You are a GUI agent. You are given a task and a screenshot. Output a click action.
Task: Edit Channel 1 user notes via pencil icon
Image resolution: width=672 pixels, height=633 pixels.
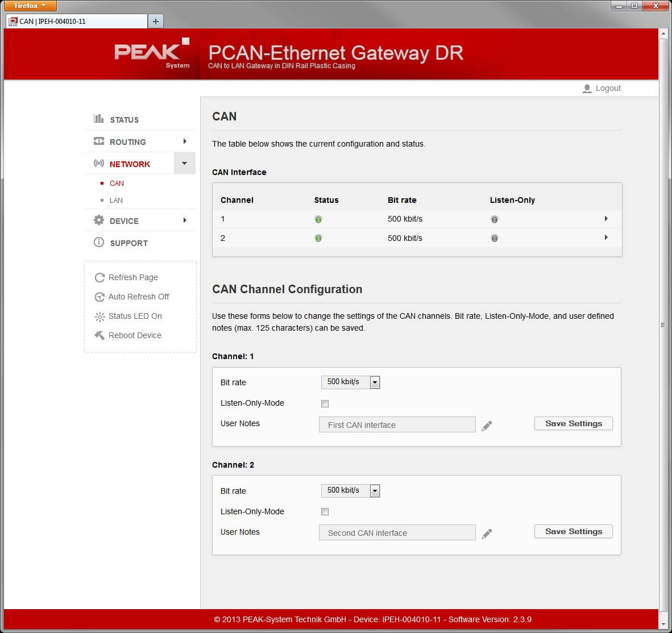tap(487, 426)
